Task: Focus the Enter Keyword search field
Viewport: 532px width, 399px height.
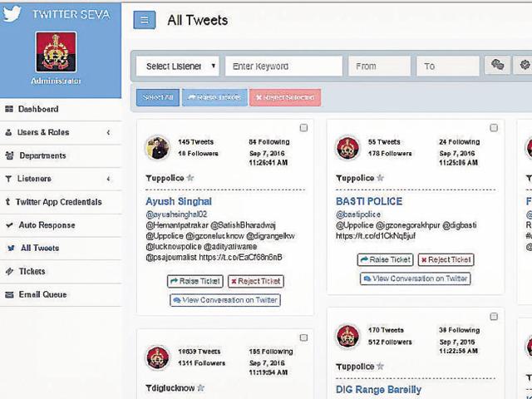Action: click(283, 66)
